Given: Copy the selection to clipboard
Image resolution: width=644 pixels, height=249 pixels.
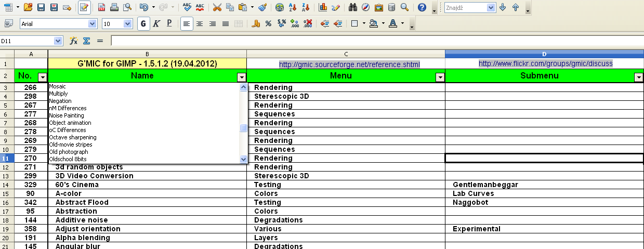Looking at the screenshot, I should [x=230, y=7].
